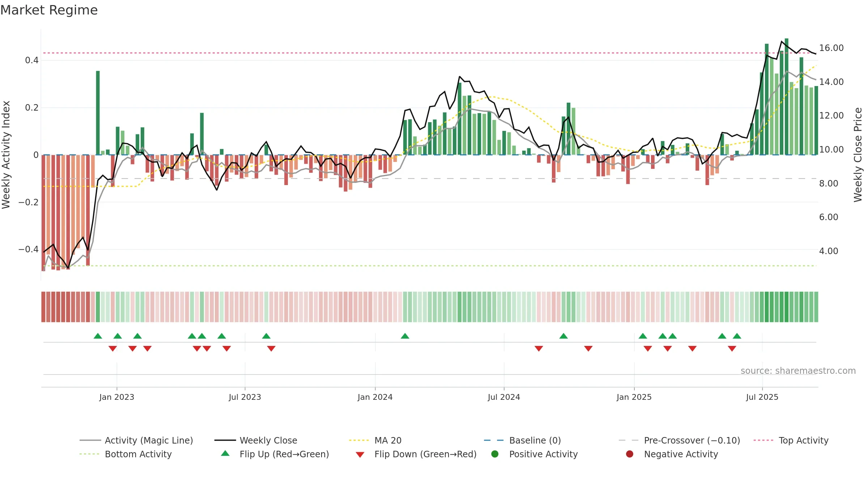Toggle the Flip Down (Green→Red) legend entry
Image resolution: width=868 pixels, height=488 pixels.
416,454
